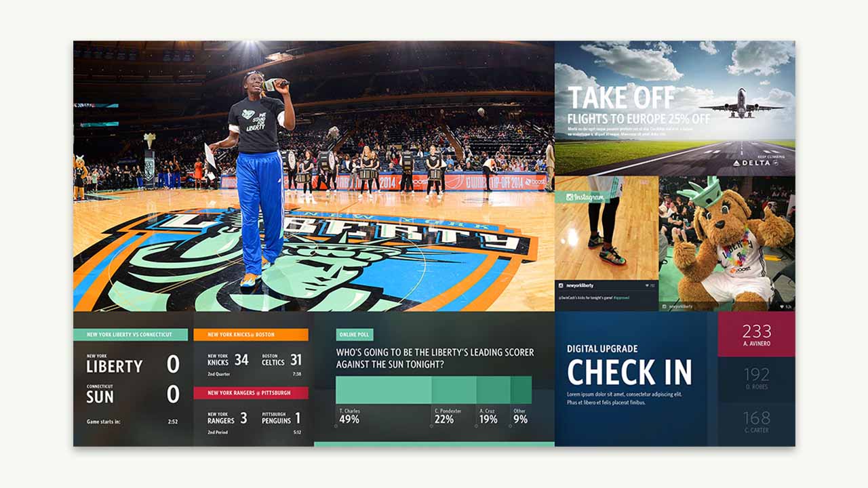Screen dimensions: 868x488
Task: Open the mascot Instagram photo
Action: [727, 243]
